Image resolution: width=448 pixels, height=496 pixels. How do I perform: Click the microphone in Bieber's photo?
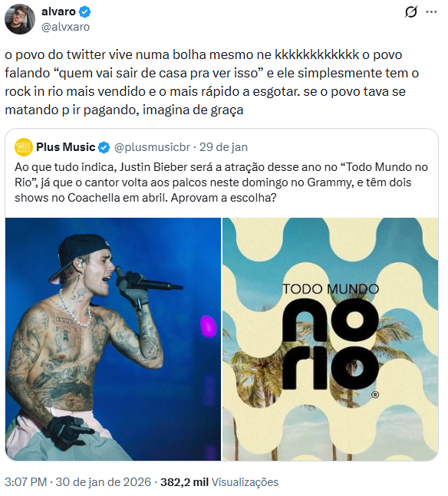(148, 281)
